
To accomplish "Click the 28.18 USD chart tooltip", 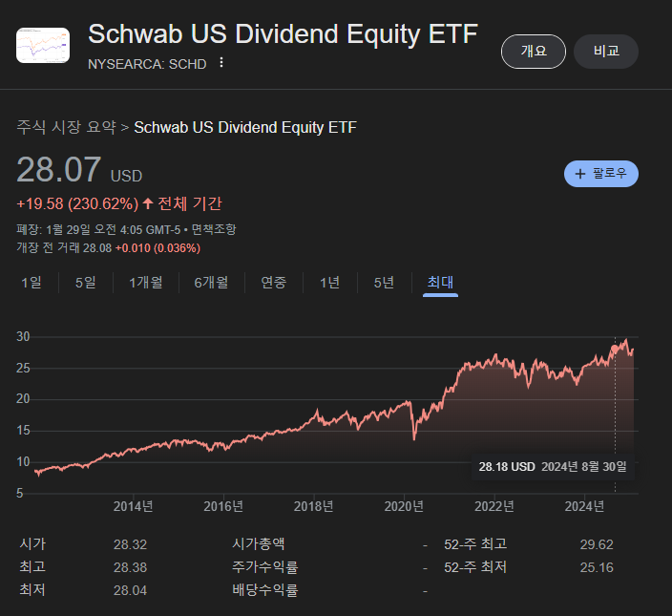I will pos(553,466).
